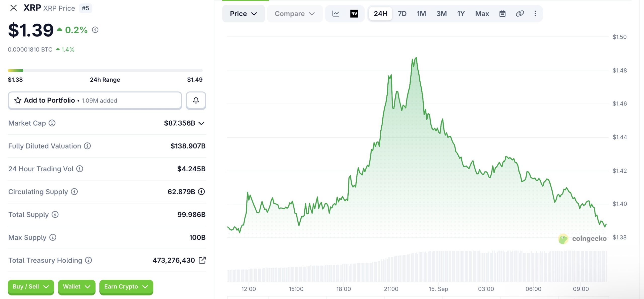This screenshot has height=299, width=644.
Task: Click the volume bars below chart
Action: tap(417, 267)
